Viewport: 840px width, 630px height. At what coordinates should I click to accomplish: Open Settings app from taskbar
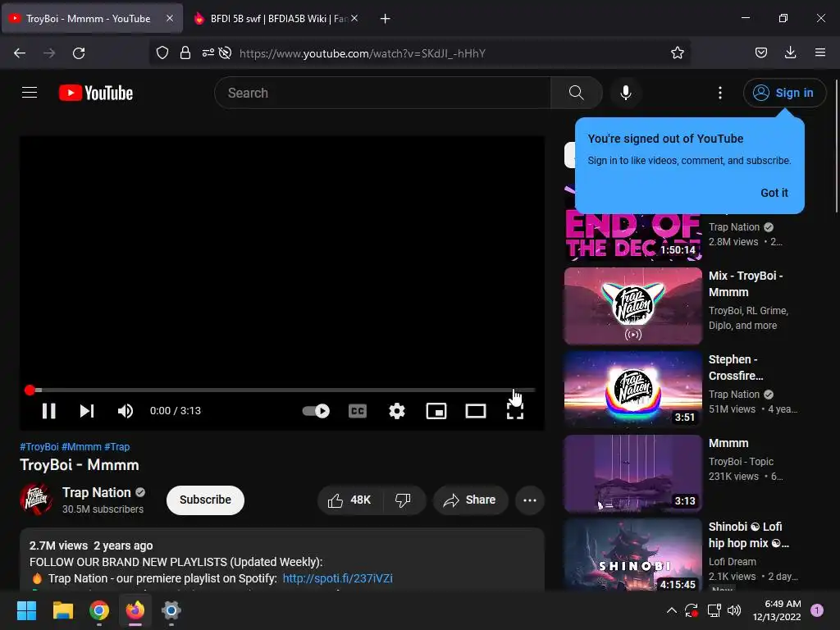coord(171,610)
